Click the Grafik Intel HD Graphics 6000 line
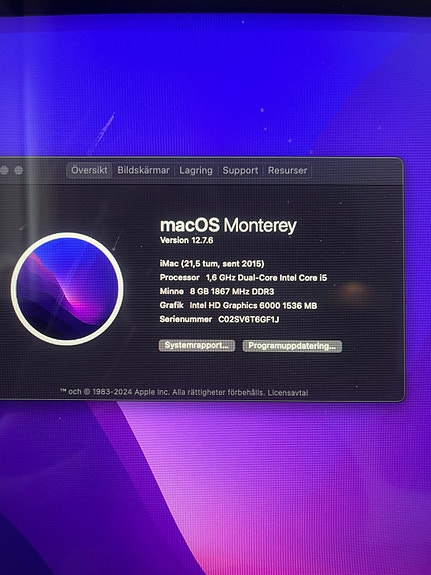Screen dimensions: 431x575 [238, 305]
